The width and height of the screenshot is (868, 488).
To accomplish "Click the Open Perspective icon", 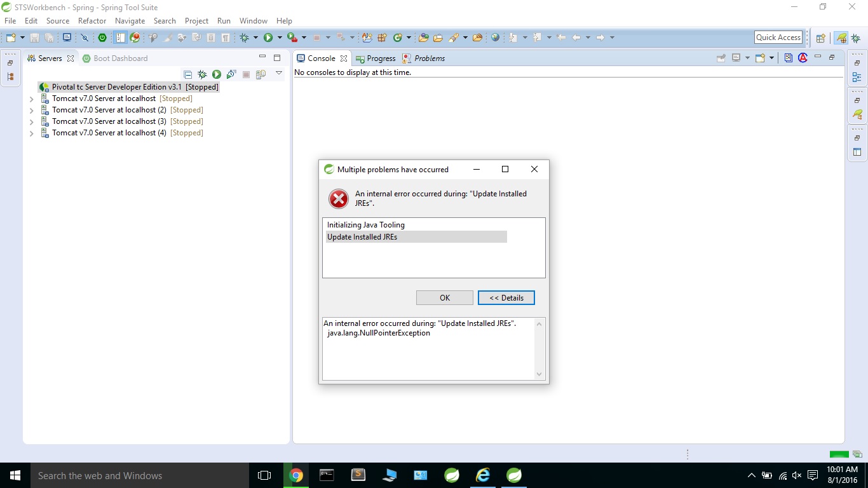I will (820, 38).
